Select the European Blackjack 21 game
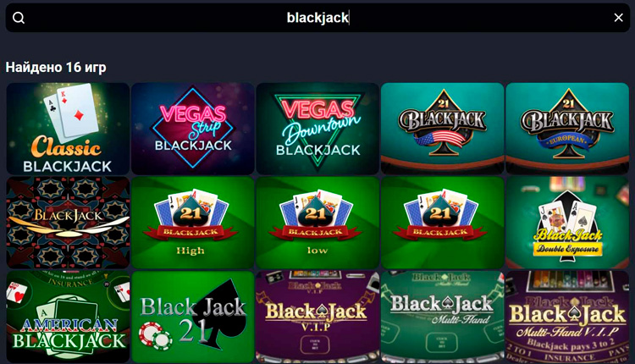 click(x=567, y=129)
